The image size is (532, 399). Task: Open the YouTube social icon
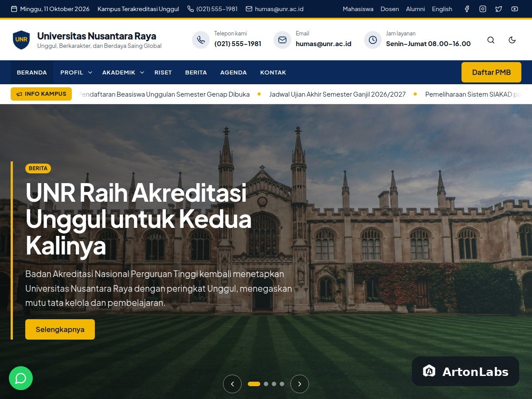pos(515,9)
